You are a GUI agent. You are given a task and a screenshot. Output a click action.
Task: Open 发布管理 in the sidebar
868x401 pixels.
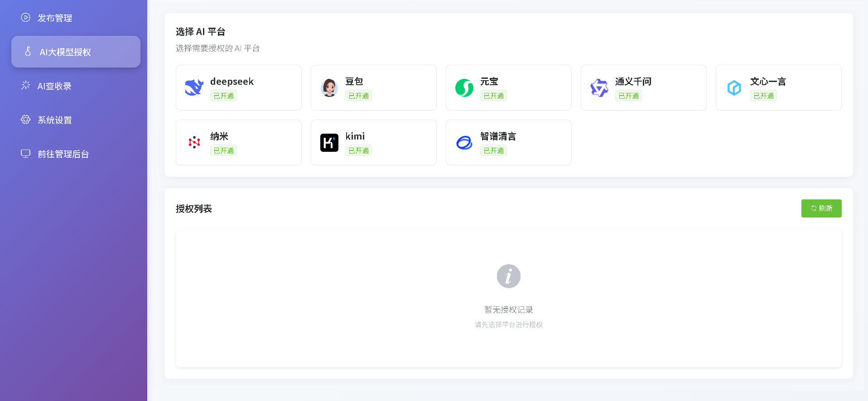click(54, 18)
